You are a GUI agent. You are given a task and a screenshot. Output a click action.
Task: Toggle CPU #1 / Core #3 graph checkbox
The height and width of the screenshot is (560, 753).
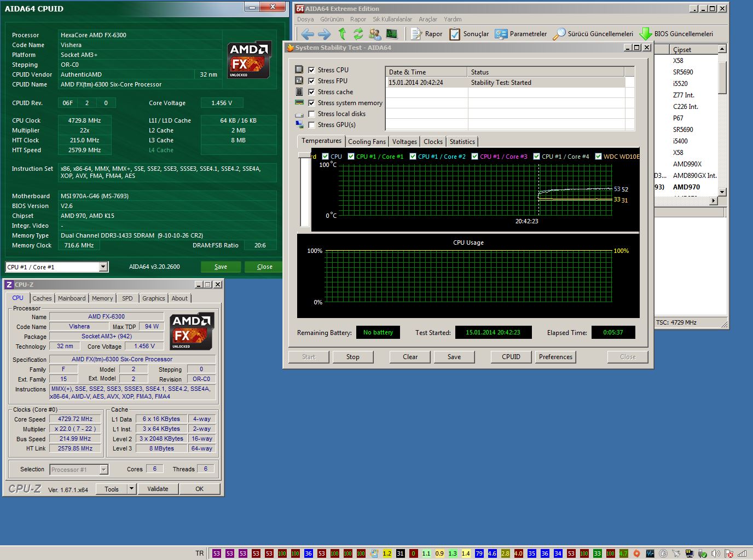pos(475,157)
